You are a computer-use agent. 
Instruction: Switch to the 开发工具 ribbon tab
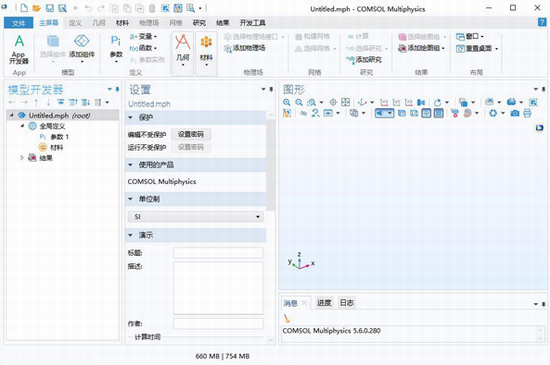[253, 23]
